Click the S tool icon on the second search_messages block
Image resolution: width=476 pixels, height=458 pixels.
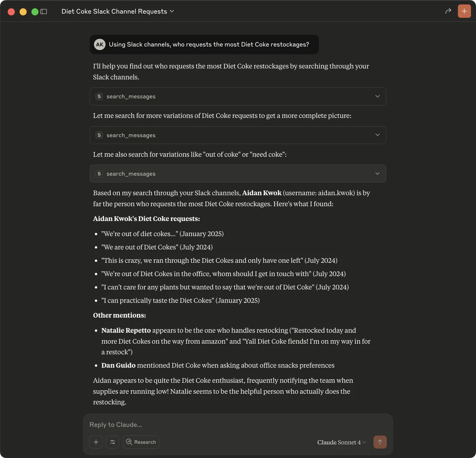point(99,135)
